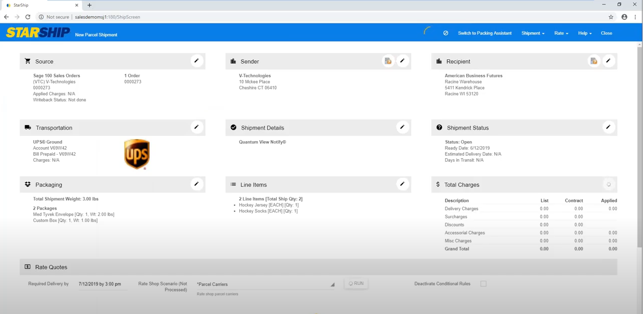The height and width of the screenshot is (314, 644).
Task: Click the Source shopping cart icon
Action: pyautogui.click(x=28, y=61)
